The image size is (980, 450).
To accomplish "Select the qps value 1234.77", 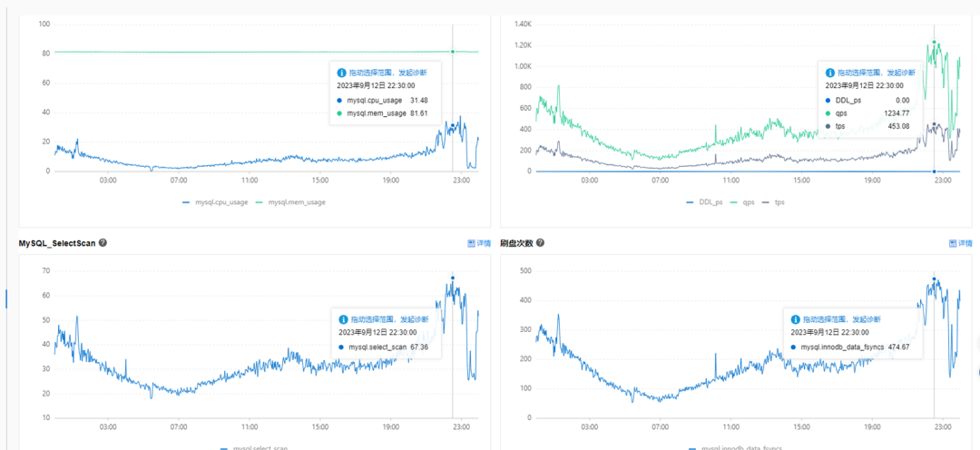I will (x=896, y=113).
